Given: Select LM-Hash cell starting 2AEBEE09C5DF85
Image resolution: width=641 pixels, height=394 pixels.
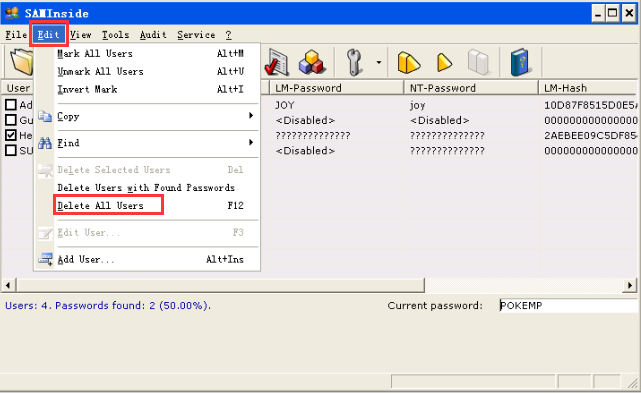Looking at the screenshot, I should 590,135.
